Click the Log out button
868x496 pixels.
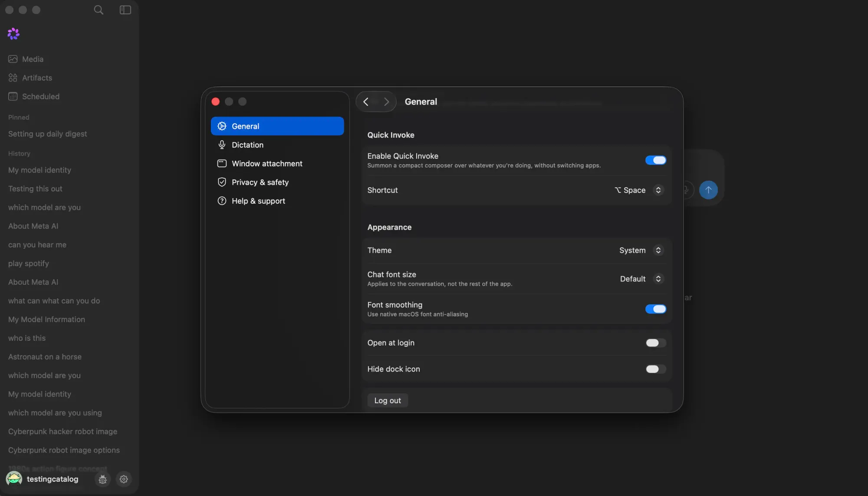click(388, 401)
